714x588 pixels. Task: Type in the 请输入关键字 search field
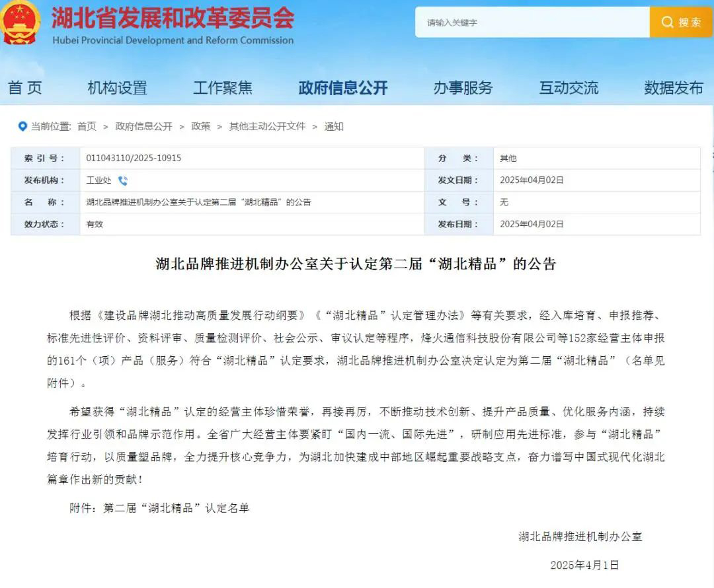coord(532,22)
